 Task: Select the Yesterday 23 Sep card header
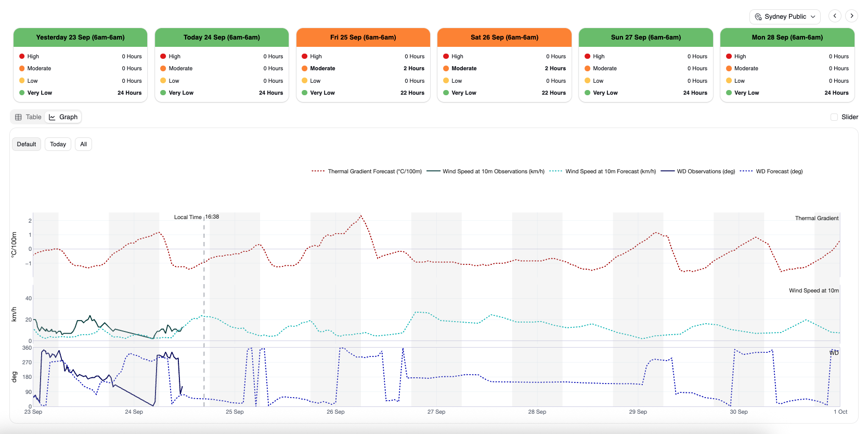pyautogui.click(x=81, y=37)
